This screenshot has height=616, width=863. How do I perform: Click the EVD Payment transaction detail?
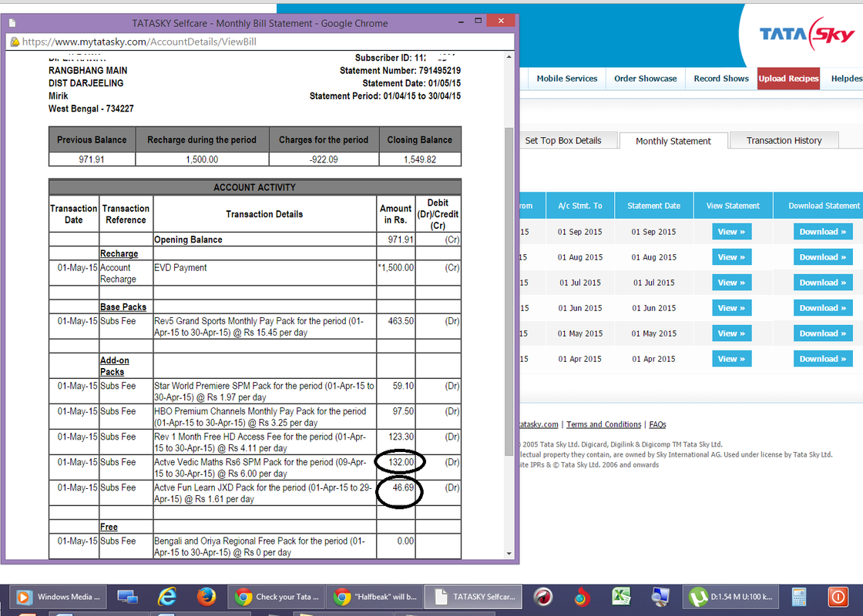click(180, 268)
